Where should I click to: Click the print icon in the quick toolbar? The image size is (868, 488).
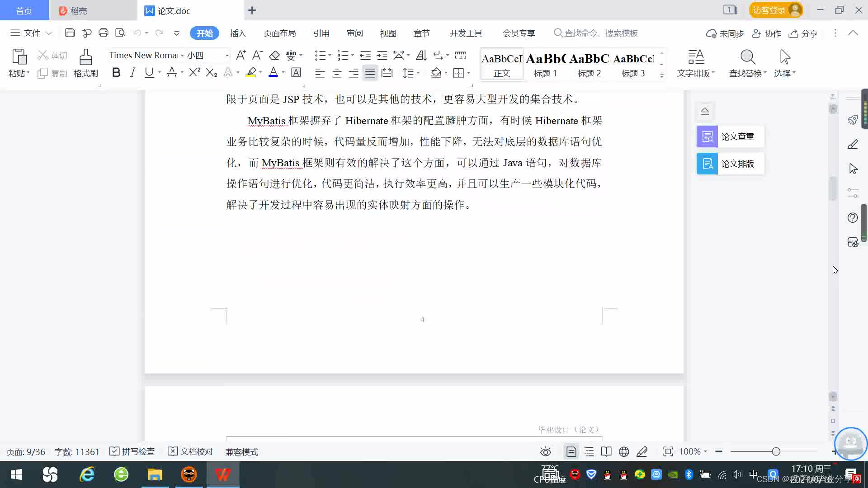coord(104,33)
